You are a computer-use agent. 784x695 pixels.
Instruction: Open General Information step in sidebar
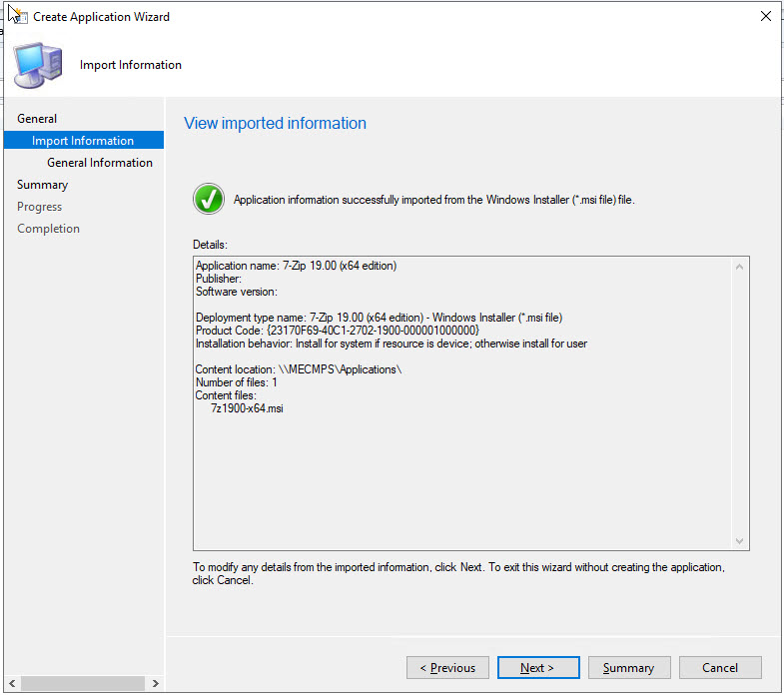pos(100,163)
